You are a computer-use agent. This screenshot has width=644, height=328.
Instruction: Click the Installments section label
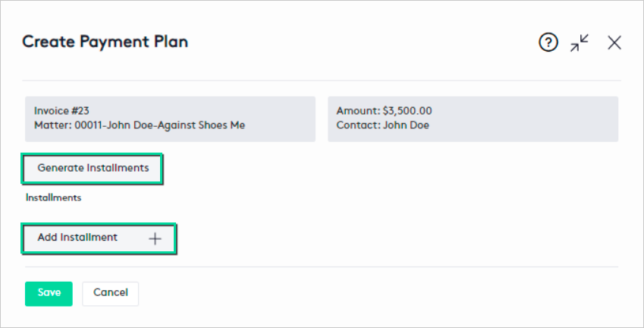[x=53, y=198]
